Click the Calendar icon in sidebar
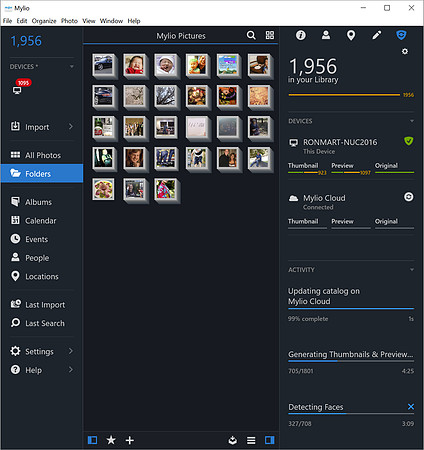The width and height of the screenshot is (424, 450). [x=15, y=220]
